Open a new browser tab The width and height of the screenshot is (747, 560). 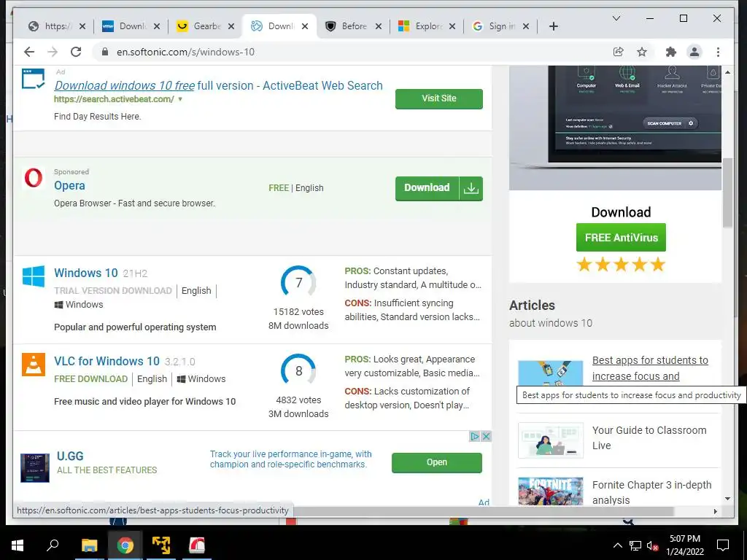[x=553, y=26]
